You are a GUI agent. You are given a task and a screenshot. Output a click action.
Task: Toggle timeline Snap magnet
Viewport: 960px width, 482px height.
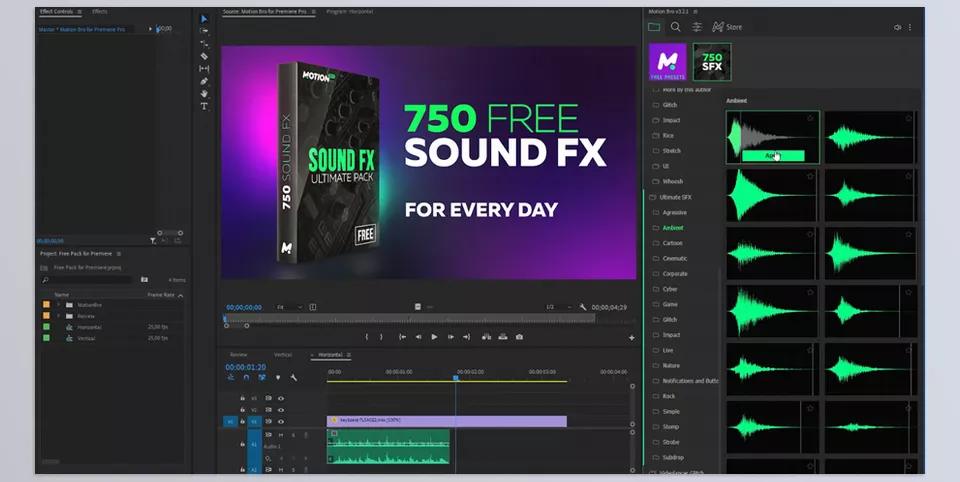coord(246,377)
